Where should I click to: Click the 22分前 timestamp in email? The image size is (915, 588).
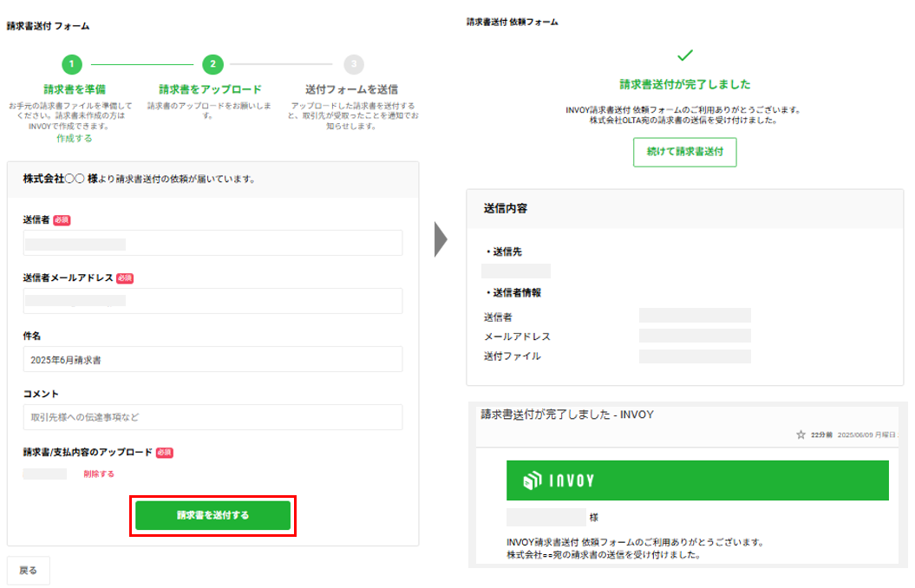coord(821,434)
